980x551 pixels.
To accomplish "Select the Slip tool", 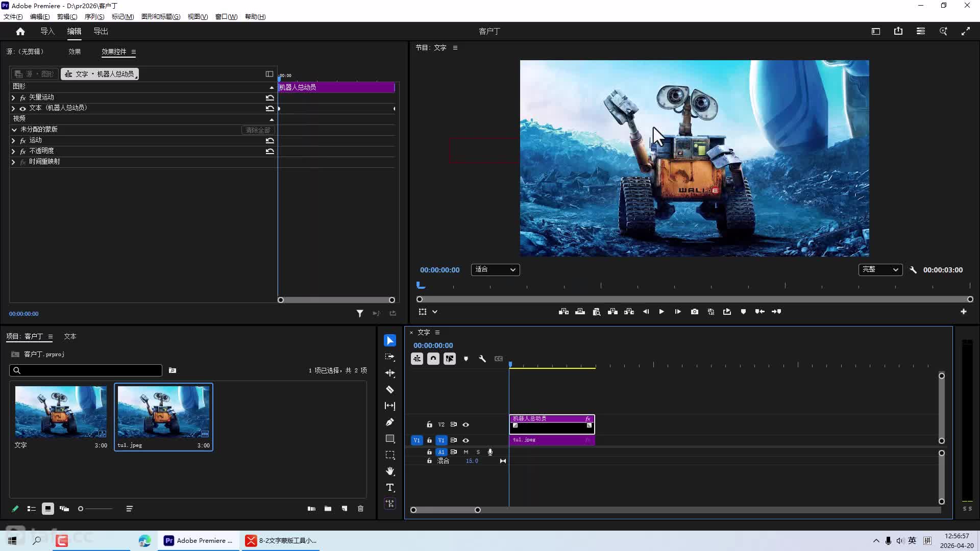I will click(x=390, y=406).
